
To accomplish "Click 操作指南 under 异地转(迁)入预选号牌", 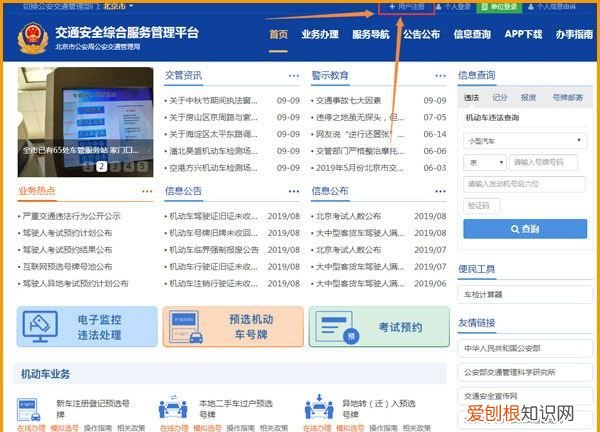I will (383, 428).
